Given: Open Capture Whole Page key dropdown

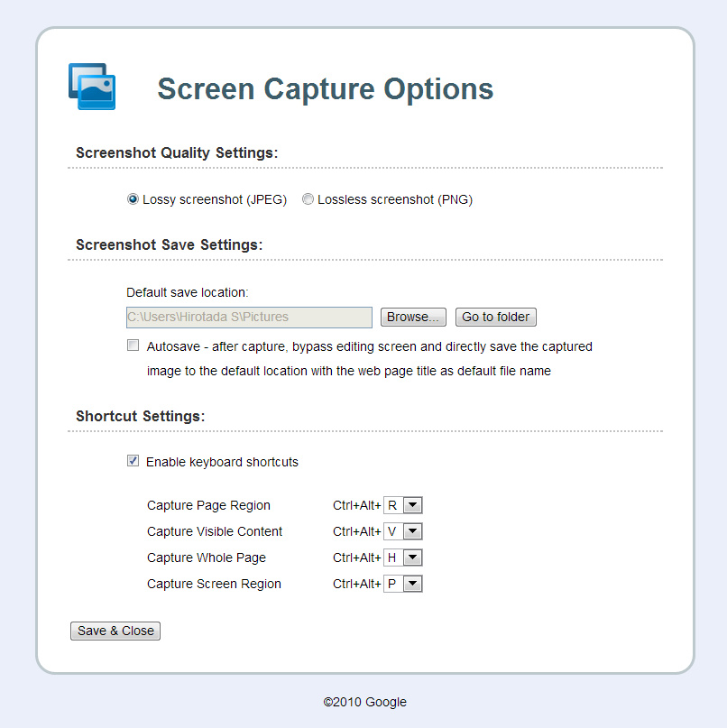Looking at the screenshot, I should (403, 558).
